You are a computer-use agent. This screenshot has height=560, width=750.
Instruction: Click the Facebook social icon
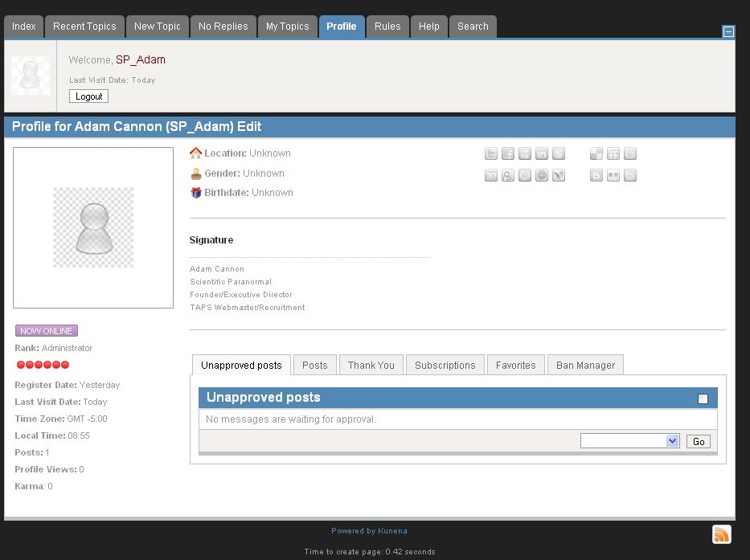click(x=508, y=154)
